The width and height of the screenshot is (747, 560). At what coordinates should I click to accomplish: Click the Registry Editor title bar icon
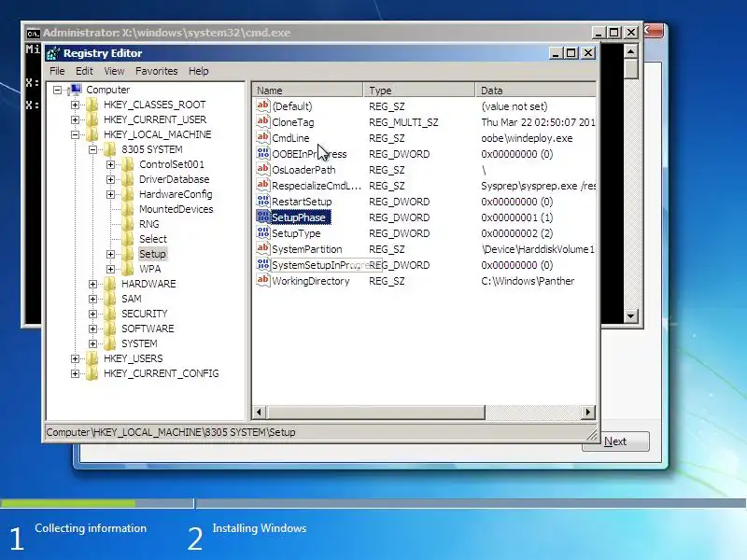(53, 53)
